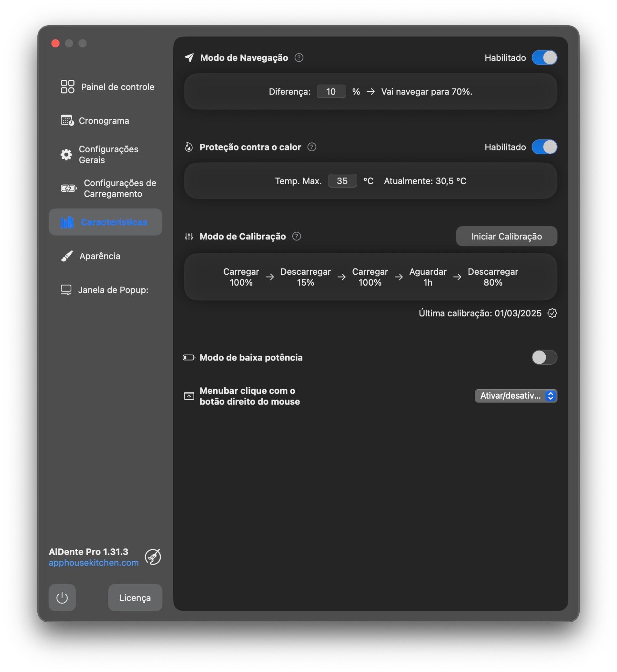This screenshot has width=617, height=672.
Task: Click the badge icon beside Última calibração
Action: pos(552,313)
